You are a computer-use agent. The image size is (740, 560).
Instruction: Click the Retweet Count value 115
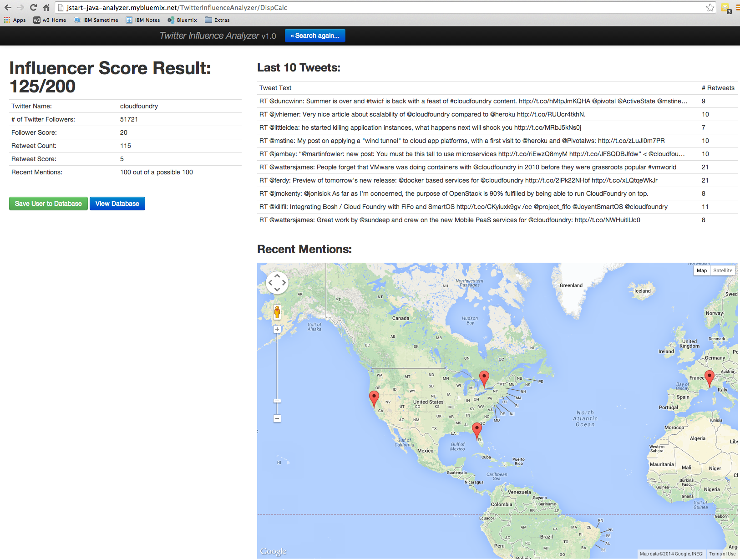(125, 146)
